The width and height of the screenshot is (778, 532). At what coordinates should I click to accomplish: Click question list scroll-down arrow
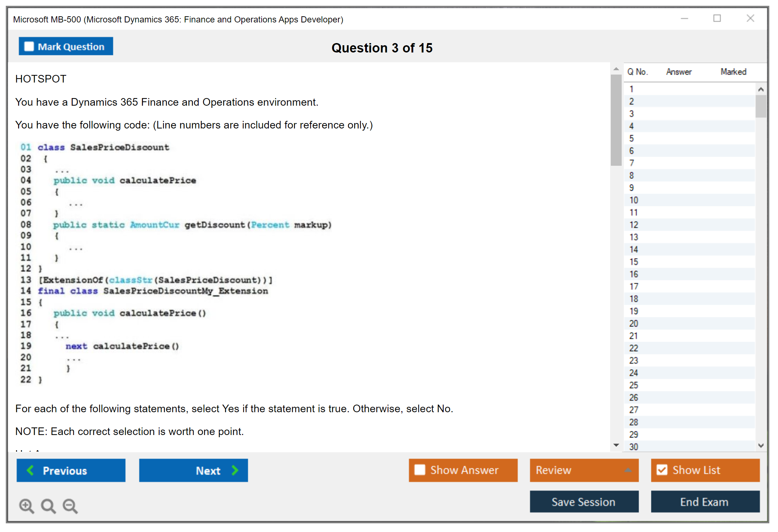point(761,446)
